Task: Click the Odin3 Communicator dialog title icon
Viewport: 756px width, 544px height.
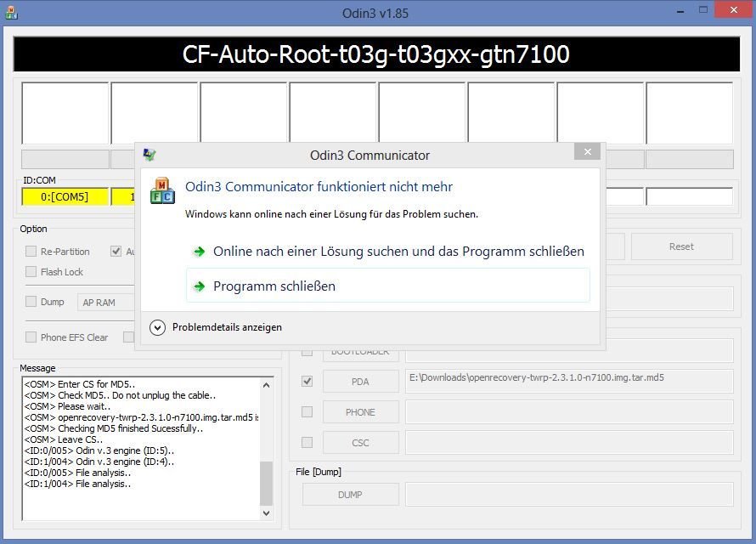Action: 150,155
